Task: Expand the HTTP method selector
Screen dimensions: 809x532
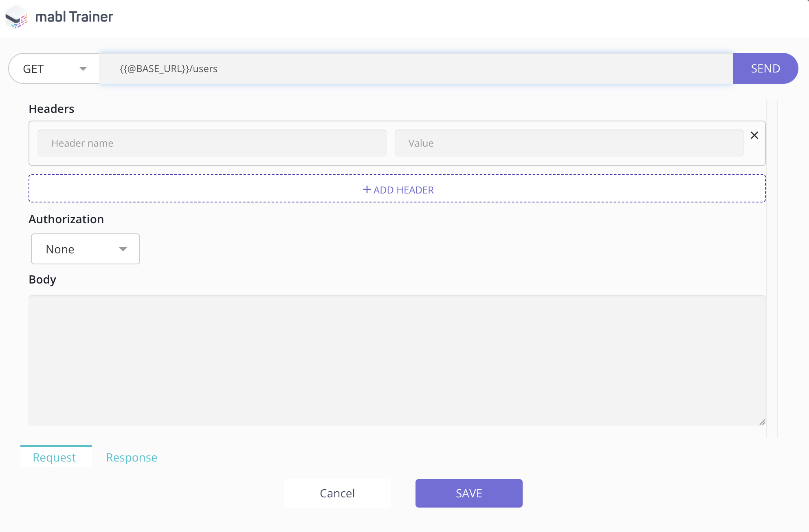Action: pos(53,68)
